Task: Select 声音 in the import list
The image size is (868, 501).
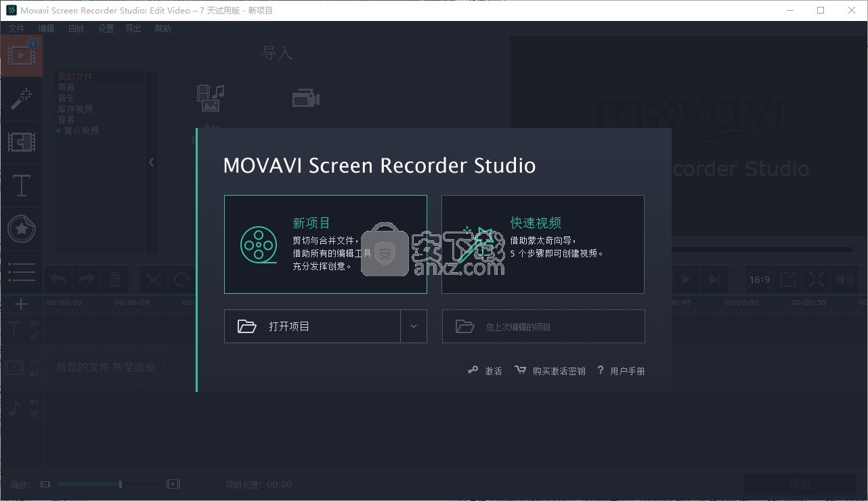Action: click(66, 87)
